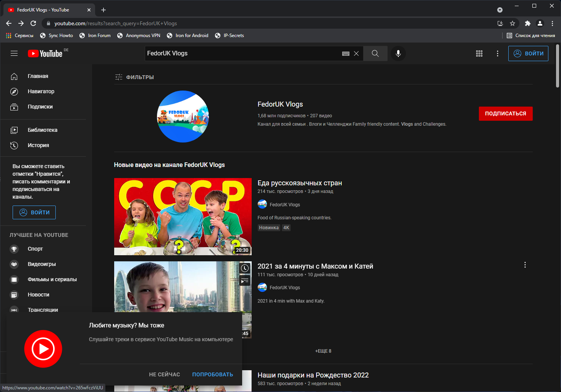
Task: Open the browser extensions puzzle icon
Action: (x=528, y=23)
